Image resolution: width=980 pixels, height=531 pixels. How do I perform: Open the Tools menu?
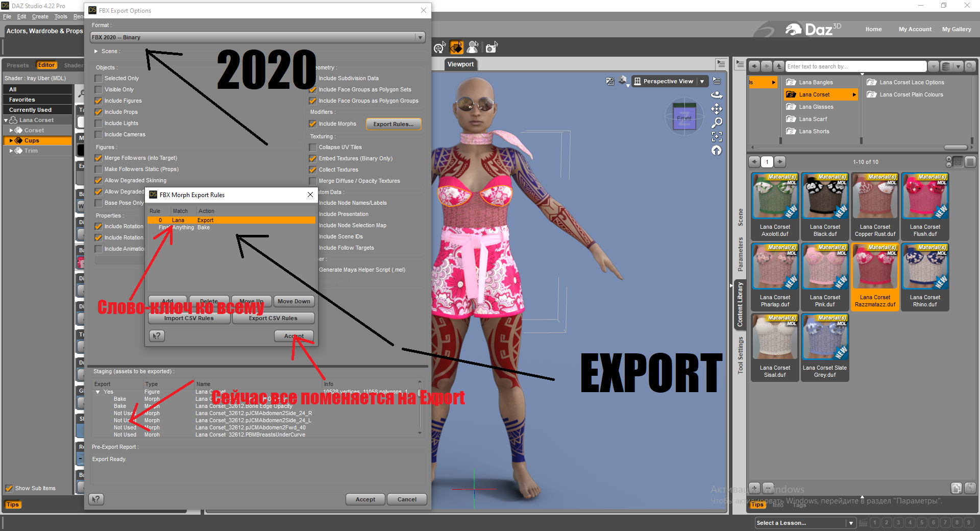point(61,17)
